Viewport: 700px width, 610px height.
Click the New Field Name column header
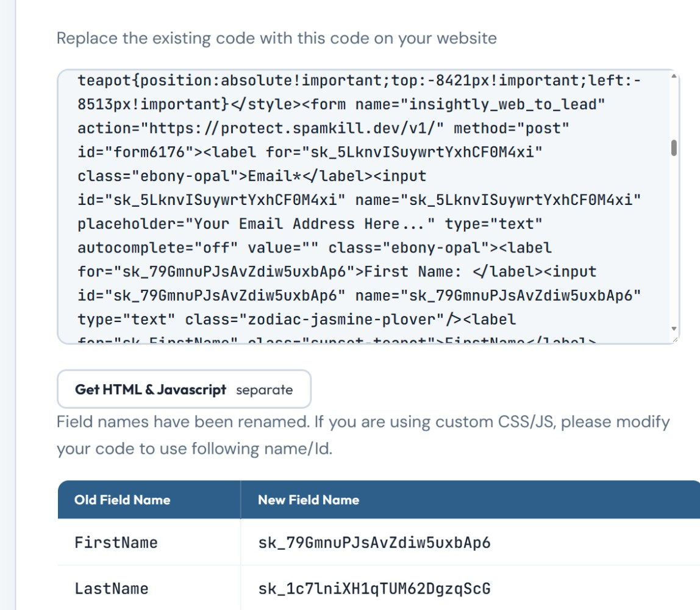pos(470,500)
